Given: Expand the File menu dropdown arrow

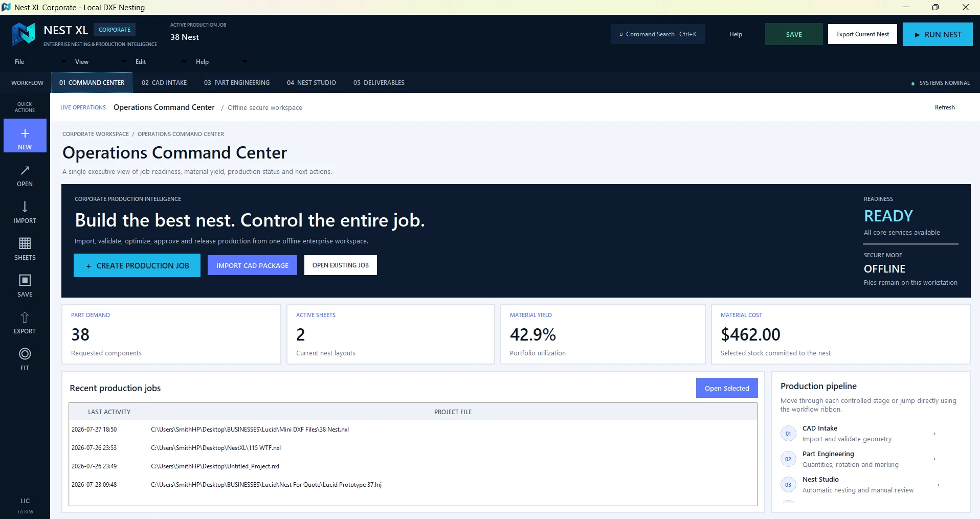Looking at the screenshot, I should pyautogui.click(x=63, y=62).
